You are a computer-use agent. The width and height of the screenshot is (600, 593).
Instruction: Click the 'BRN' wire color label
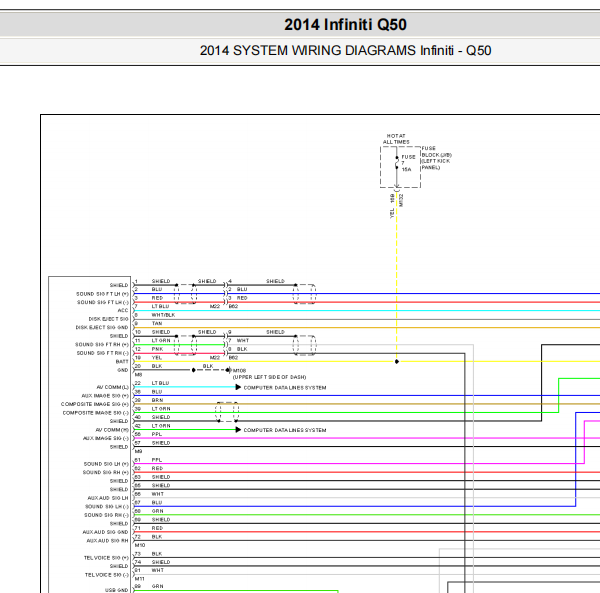point(157,400)
